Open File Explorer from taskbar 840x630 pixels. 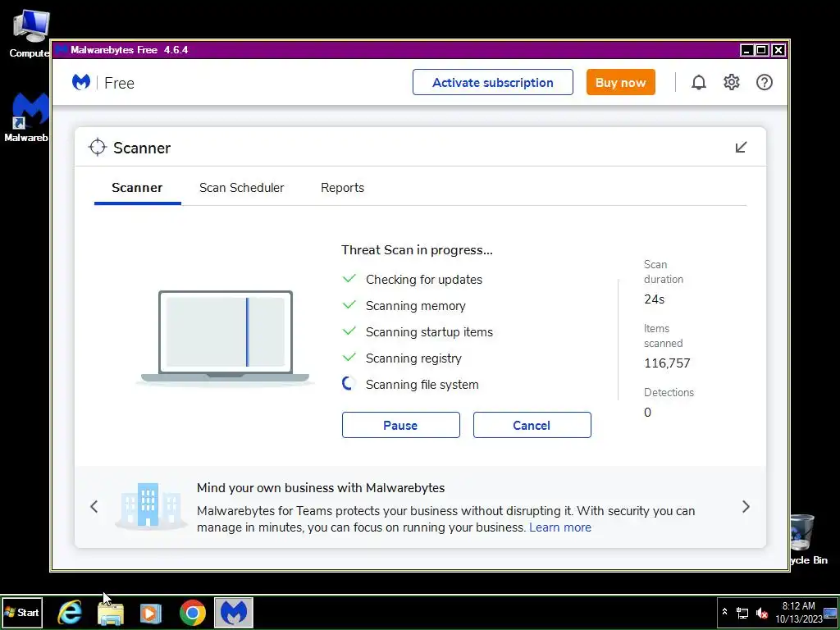tap(111, 614)
